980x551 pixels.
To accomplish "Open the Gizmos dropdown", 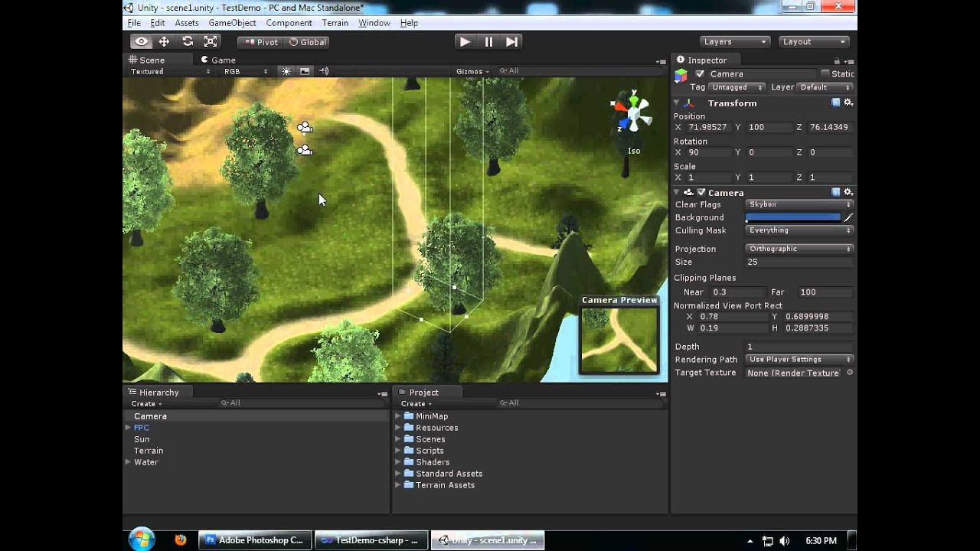I will point(472,71).
